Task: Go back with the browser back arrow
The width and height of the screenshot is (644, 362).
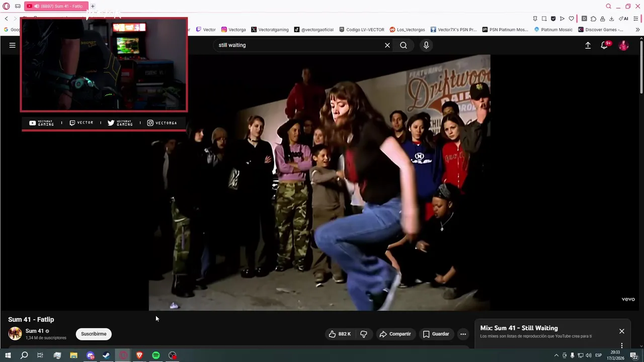Action: (x=6, y=19)
